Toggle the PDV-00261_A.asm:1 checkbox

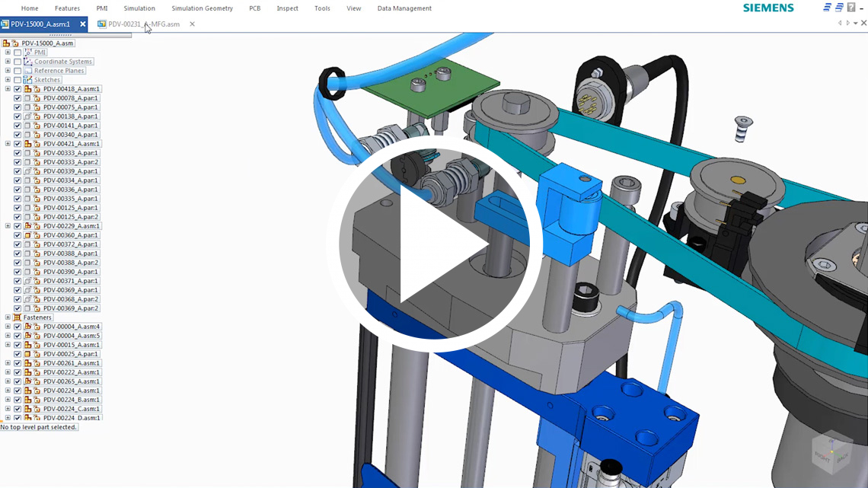coord(18,363)
